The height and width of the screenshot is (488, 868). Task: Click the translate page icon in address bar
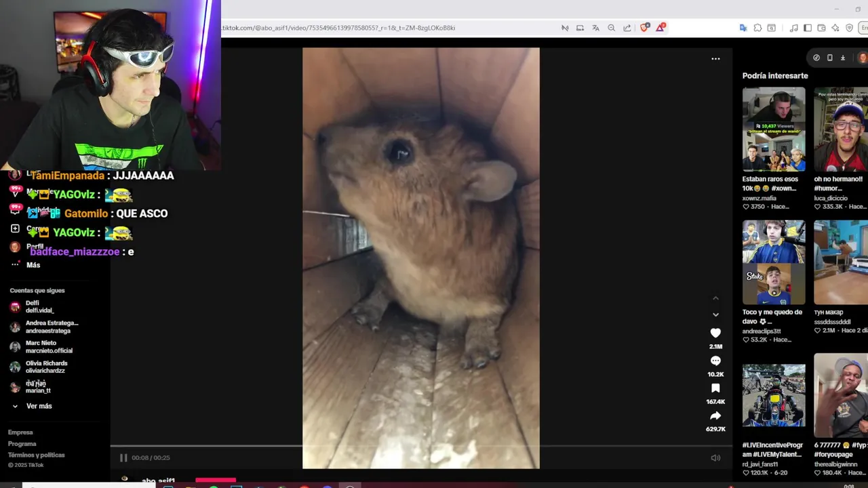click(595, 28)
